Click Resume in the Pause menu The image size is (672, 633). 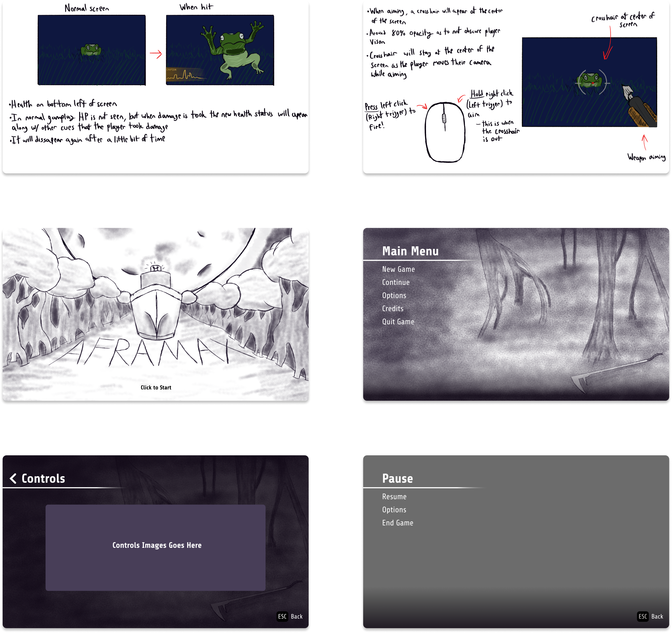394,497
